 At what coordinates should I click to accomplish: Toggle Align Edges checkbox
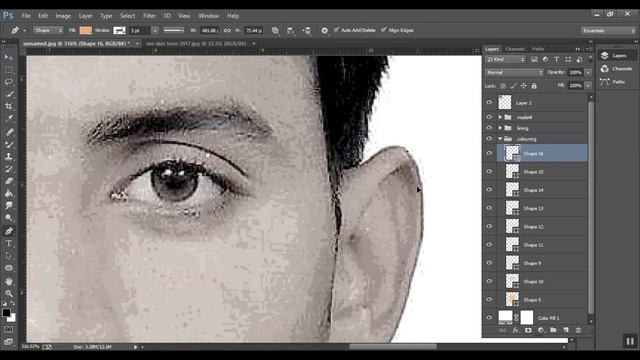click(x=384, y=30)
